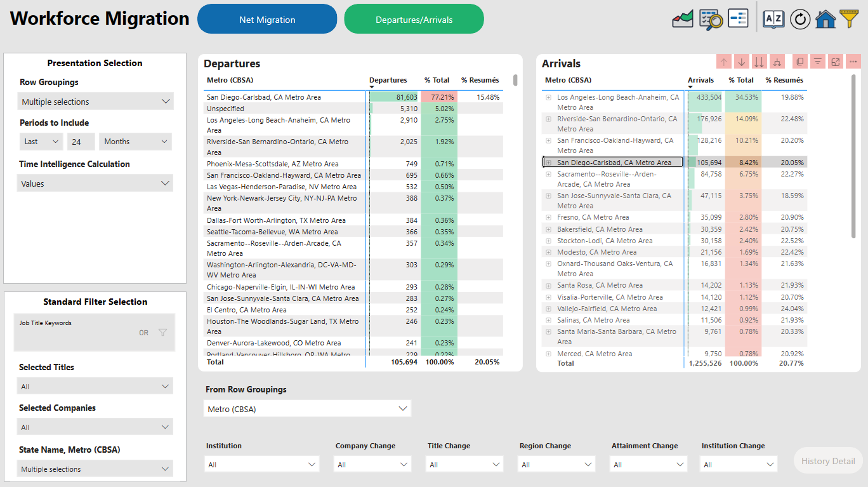Screen dimensions: 868x487
Task: Toggle sort order on the Departures column
Action: pos(389,80)
